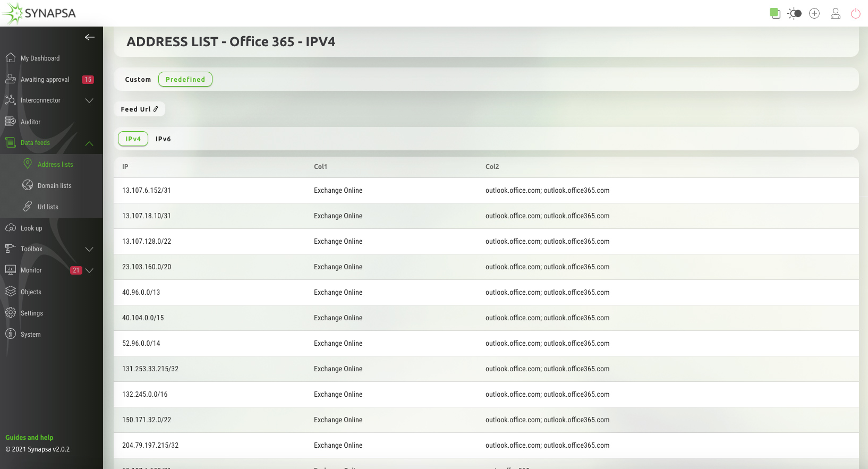Select the IP 13.107.6.152/31

pos(147,190)
